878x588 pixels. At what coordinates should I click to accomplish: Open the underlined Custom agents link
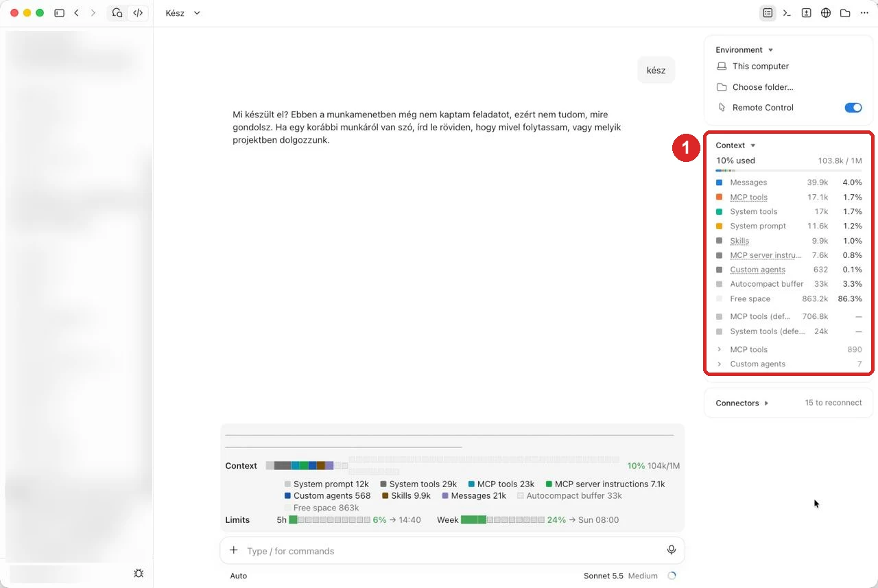(x=757, y=270)
